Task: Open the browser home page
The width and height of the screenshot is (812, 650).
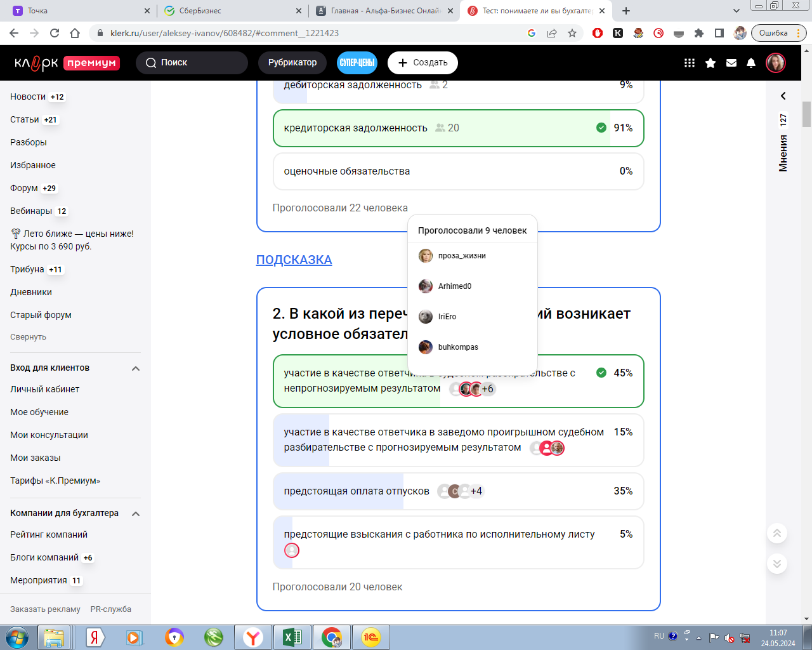Action: [x=75, y=33]
